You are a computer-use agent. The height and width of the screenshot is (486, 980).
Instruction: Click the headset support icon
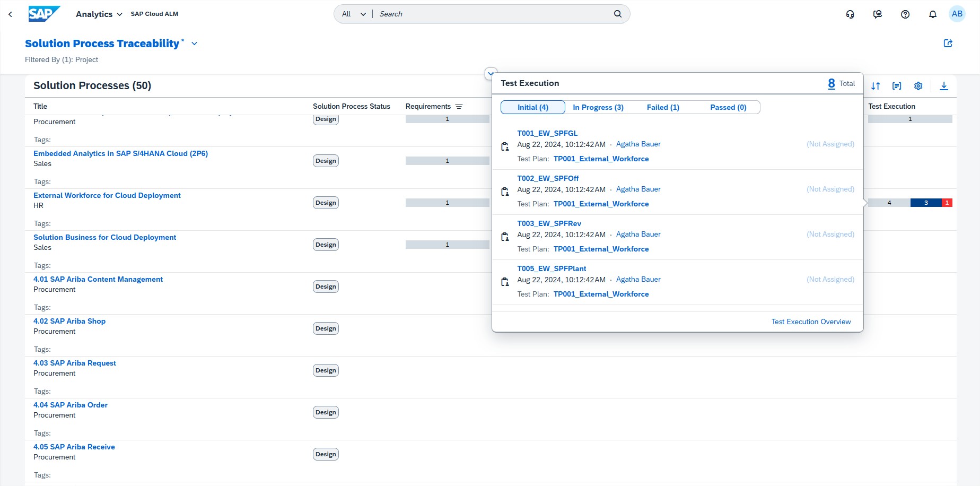[850, 14]
